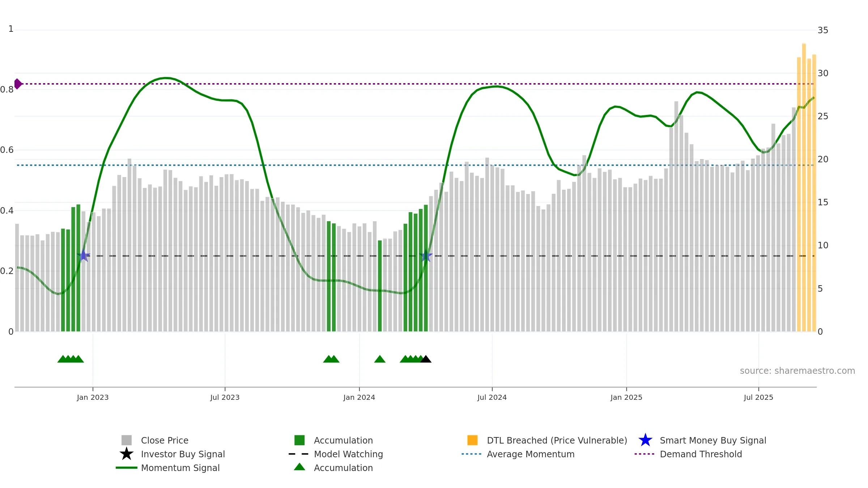Image resolution: width=868 pixels, height=488 pixels.
Task: Click the green Accumulation square legend icon
Action: click(299, 440)
